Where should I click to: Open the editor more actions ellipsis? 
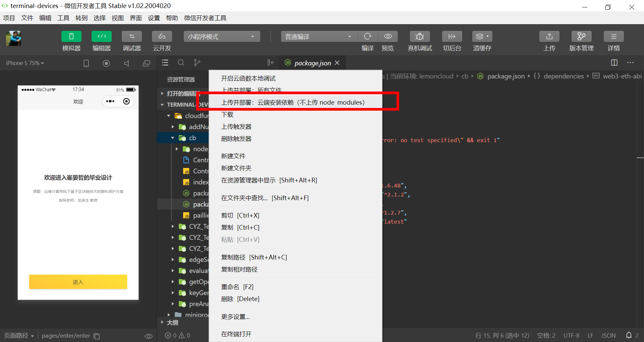pyautogui.click(x=631, y=63)
